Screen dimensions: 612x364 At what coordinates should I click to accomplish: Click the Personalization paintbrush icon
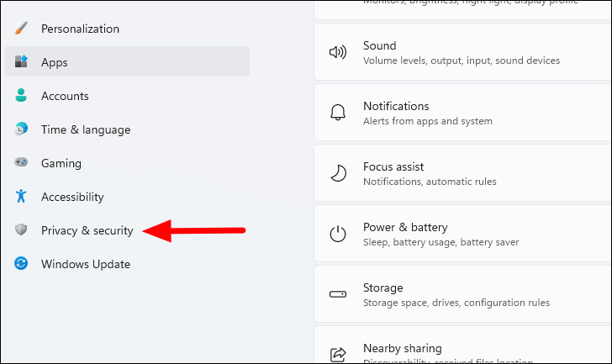[22, 29]
